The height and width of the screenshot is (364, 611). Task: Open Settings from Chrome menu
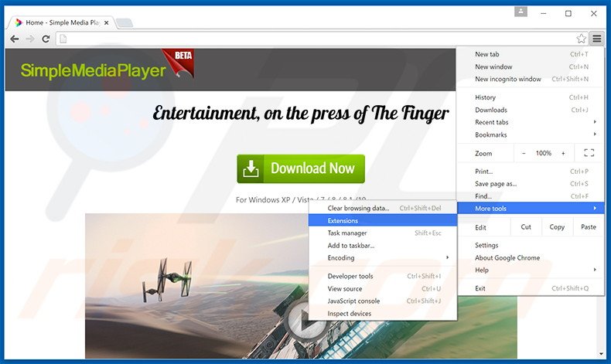(530, 245)
